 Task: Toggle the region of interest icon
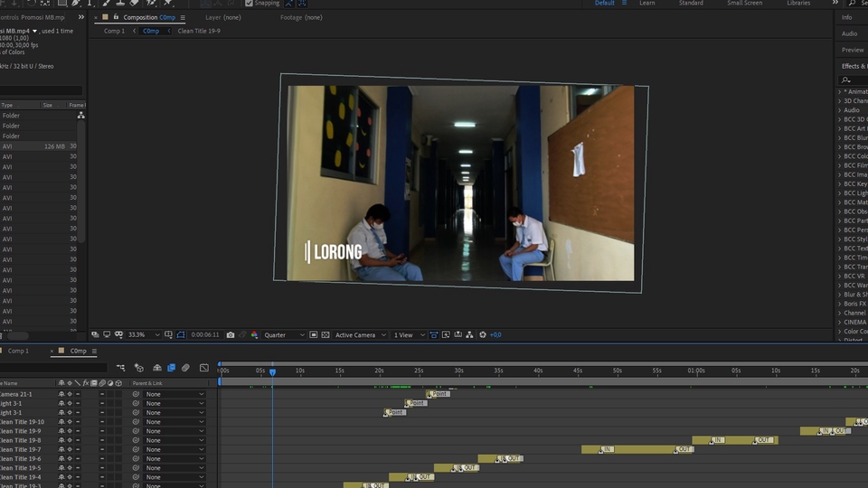314,334
